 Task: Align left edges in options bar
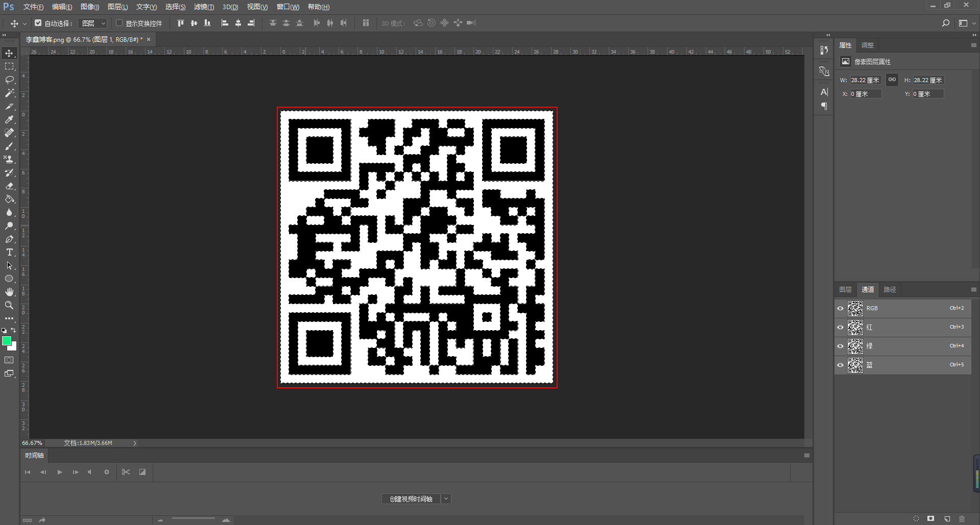(224, 23)
